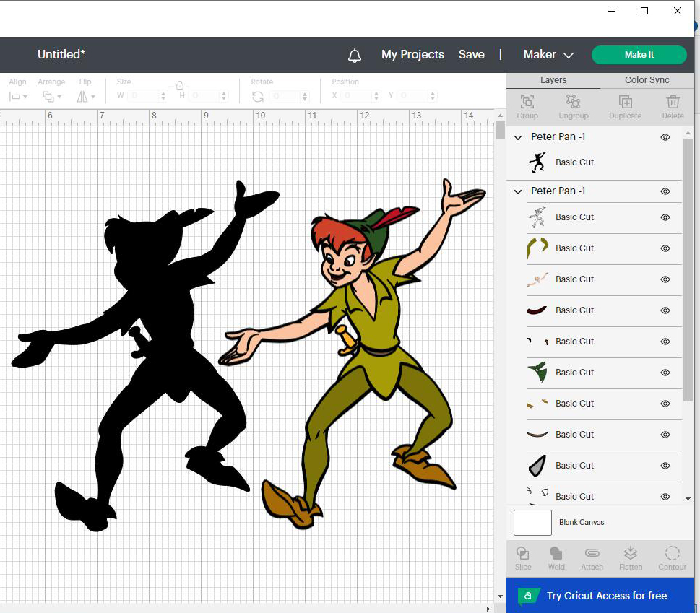
Task: Click the Blank Canvas color swatch
Action: click(532, 523)
